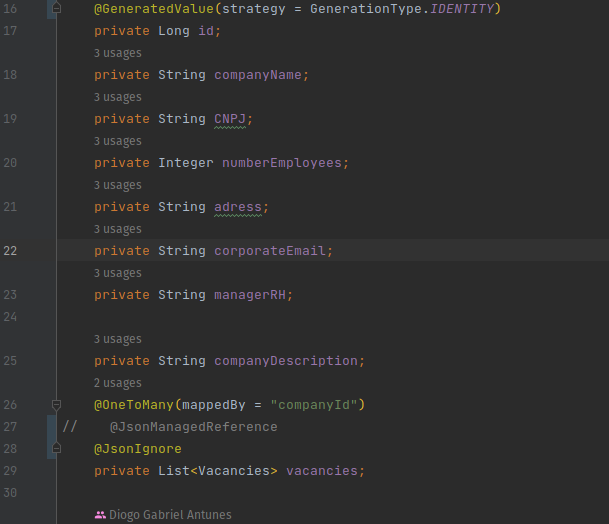Open the author icon beside Diogo Gabriel Antunes
This screenshot has width=609, height=524.
point(100,515)
